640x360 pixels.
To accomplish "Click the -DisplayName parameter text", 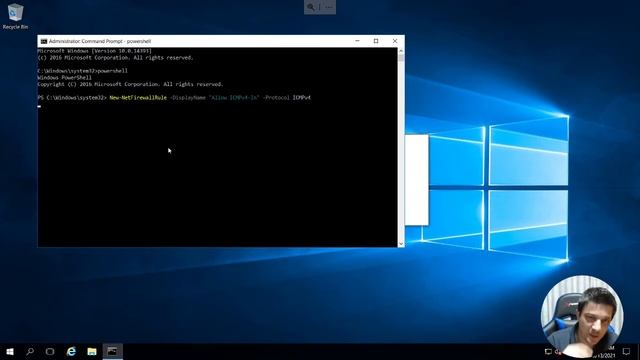I will (188, 98).
